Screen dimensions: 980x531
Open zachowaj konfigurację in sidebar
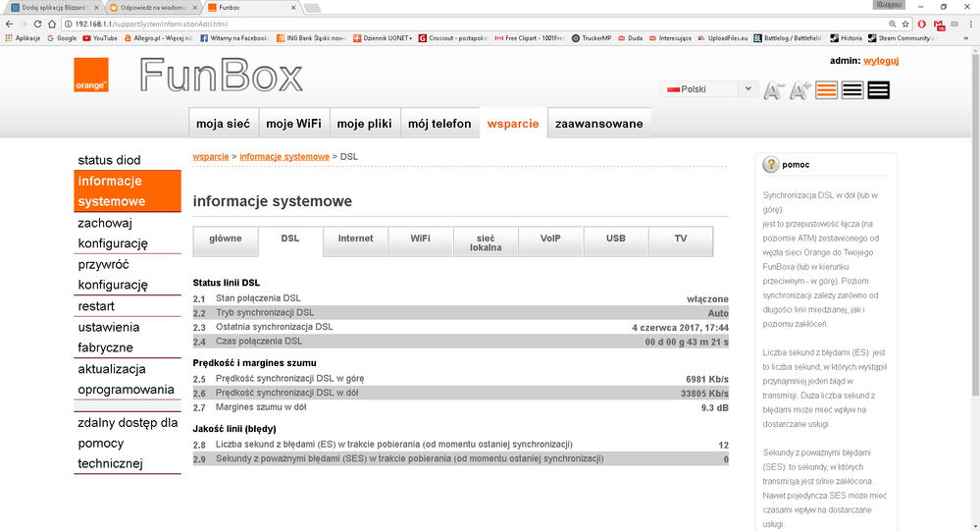pos(128,233)
